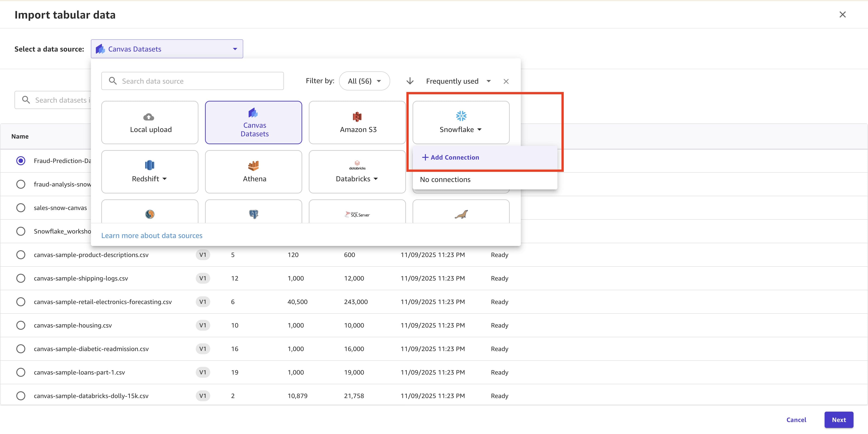Choose the Canvas Datasets card
The width and height of the screenshot is (868, 434).
[253, 123]
